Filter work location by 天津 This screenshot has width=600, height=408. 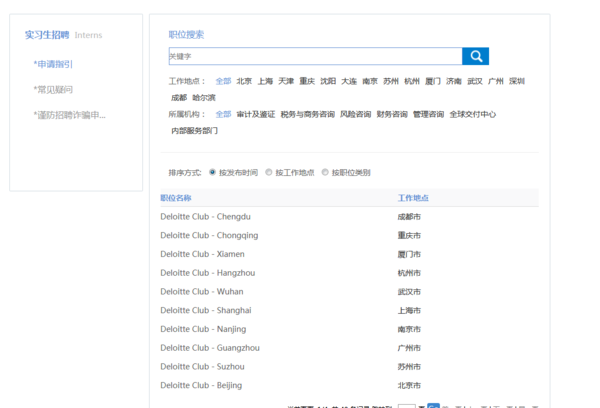click(x=286, y=81)
